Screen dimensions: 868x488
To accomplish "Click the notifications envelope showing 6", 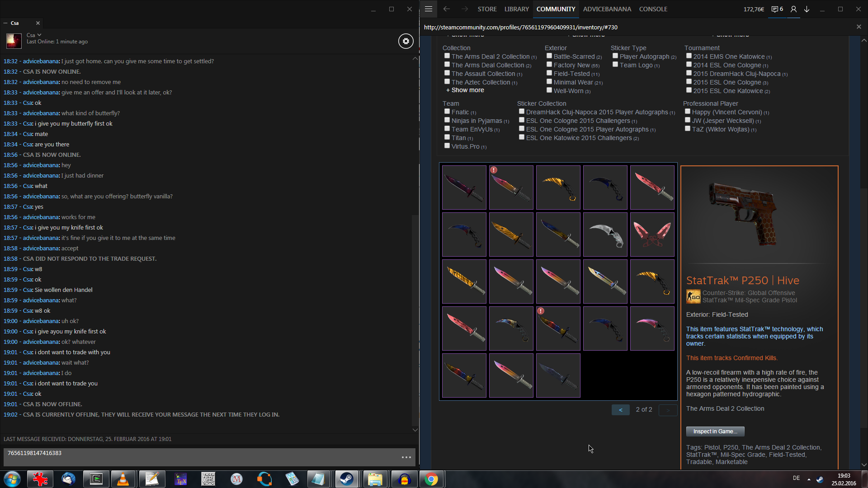I will tap(777, 9).
